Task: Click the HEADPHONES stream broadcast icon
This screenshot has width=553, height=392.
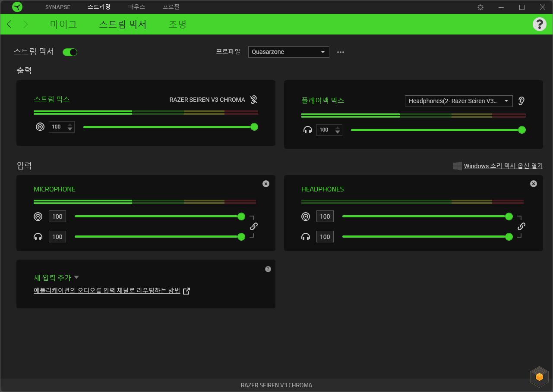Action: [x=306, y=216]
